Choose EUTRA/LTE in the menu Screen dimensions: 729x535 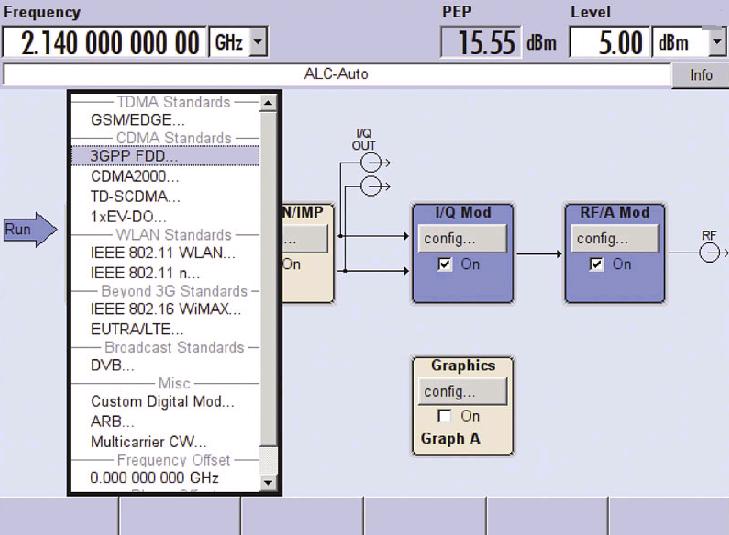(x=137, y=329)
